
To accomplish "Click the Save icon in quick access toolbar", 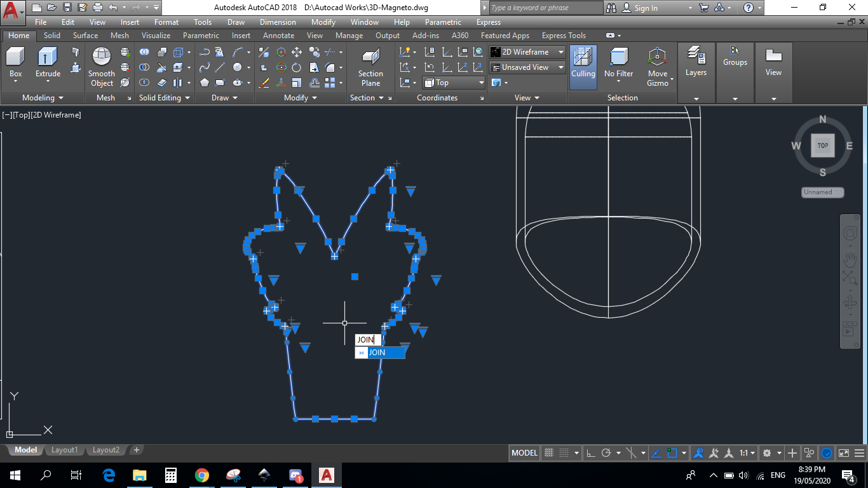I will coord(66,8).
